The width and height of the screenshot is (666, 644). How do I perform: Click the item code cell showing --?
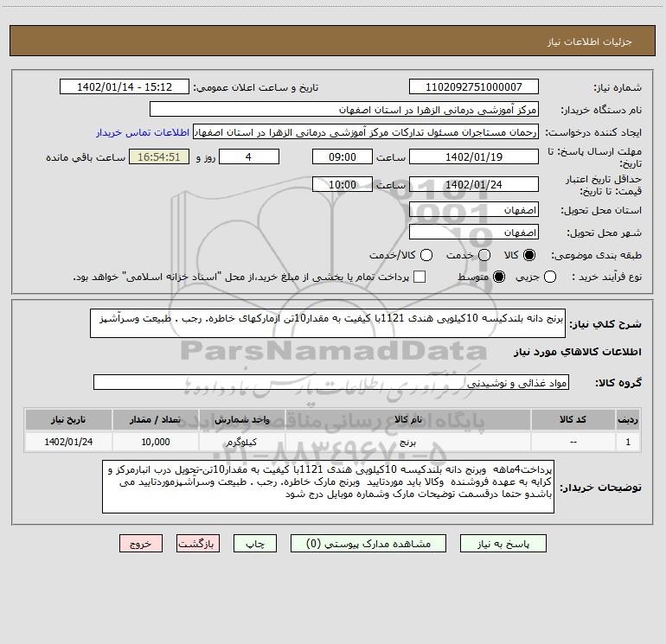573,442
